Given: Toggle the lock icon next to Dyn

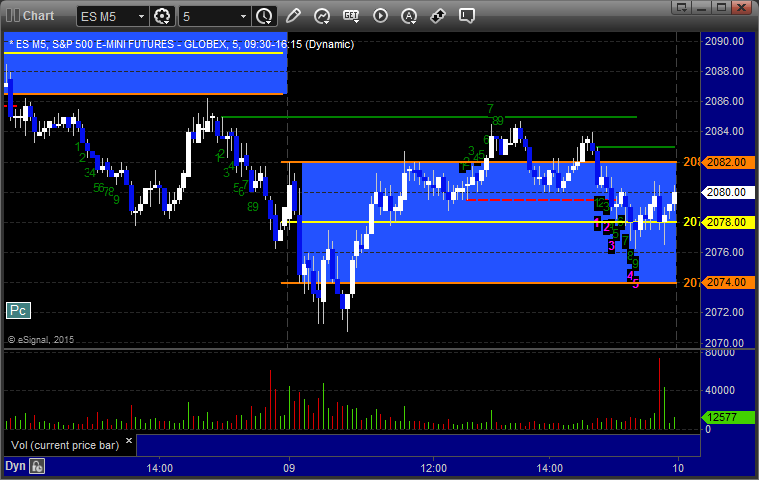Looking at the screenshot, I should point(37,466).
